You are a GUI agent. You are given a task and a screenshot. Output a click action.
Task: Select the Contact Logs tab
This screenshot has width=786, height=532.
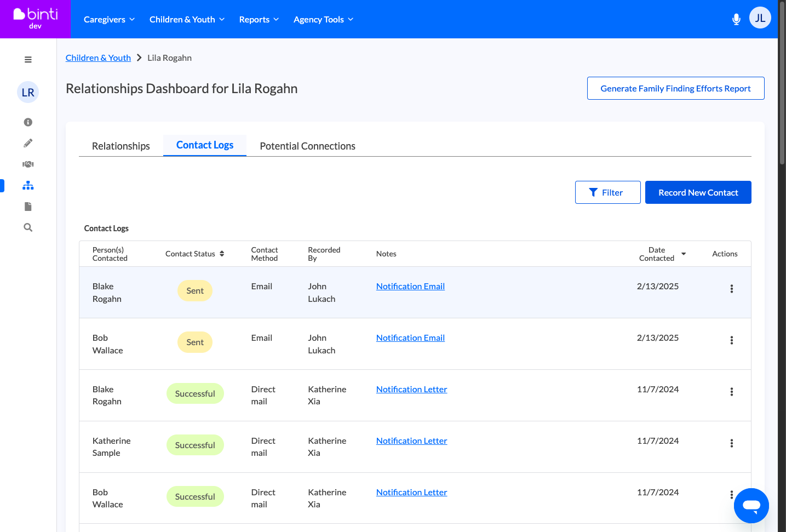(x=205, y=145)
